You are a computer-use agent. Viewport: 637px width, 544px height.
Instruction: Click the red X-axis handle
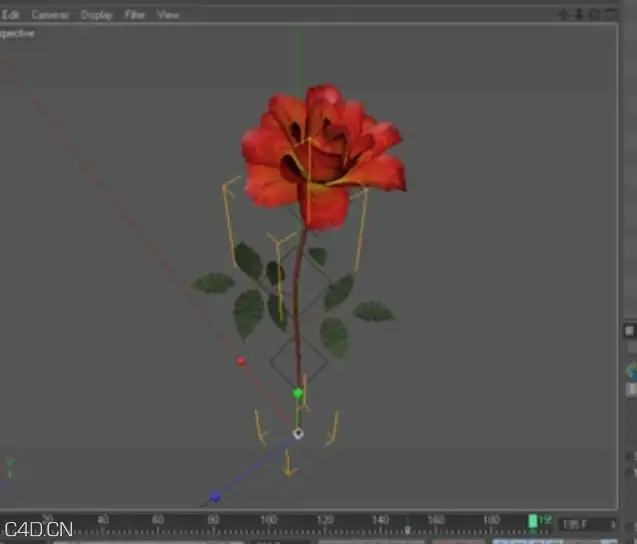coord(241,361)
